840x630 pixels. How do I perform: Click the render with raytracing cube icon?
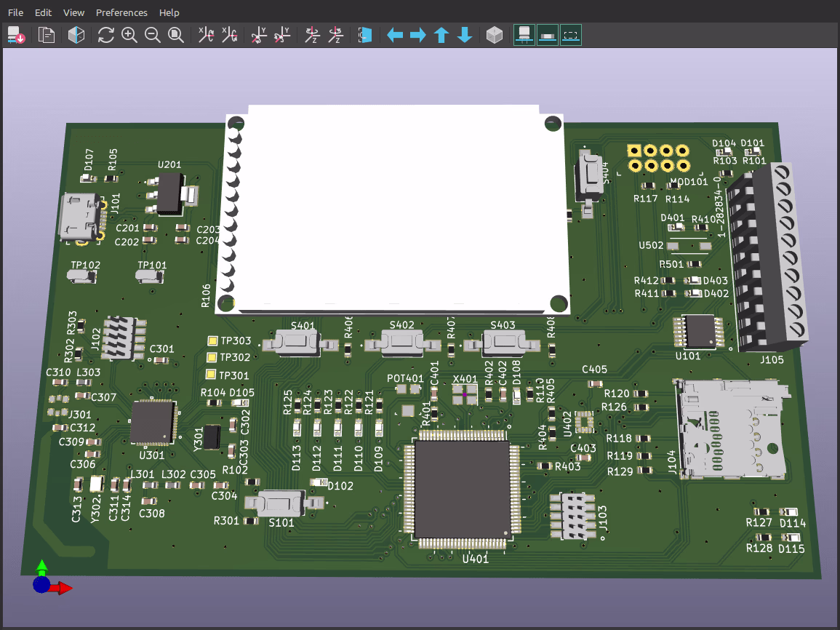[76, 35]
